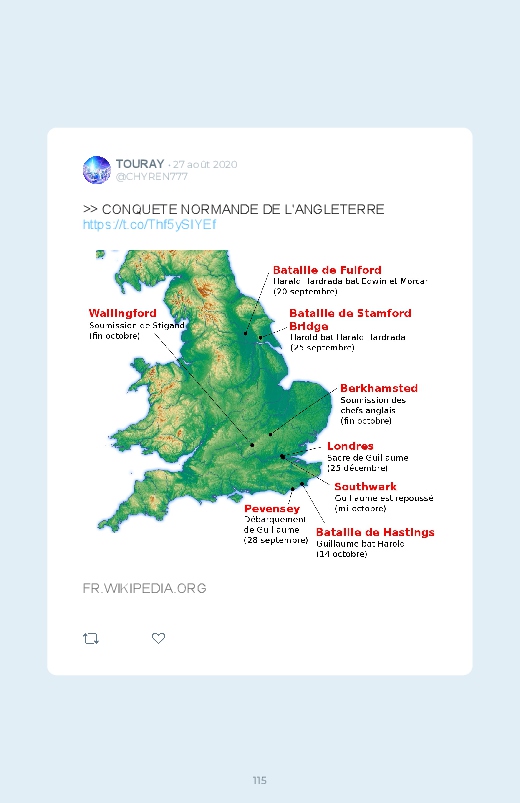Click the @CHYREN777 handle

click(152, 177)
